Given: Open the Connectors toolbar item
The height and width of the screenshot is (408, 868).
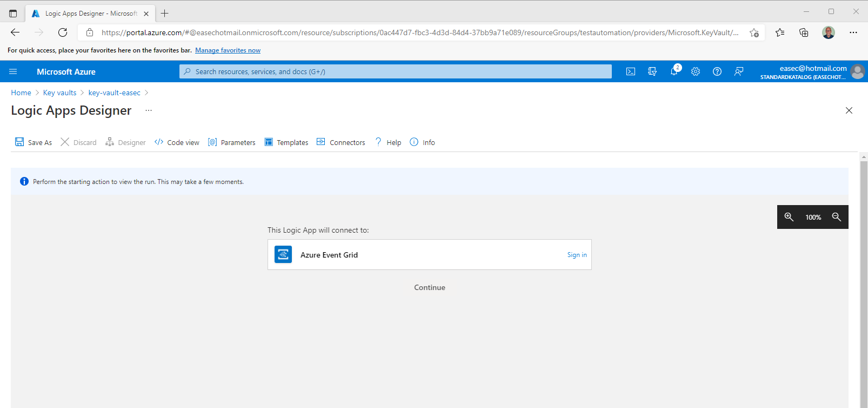Looking at the screenshot, I should click(341, 142).
